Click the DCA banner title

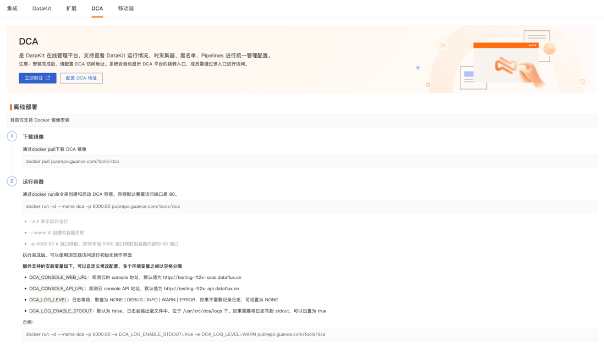click(29, 41)
